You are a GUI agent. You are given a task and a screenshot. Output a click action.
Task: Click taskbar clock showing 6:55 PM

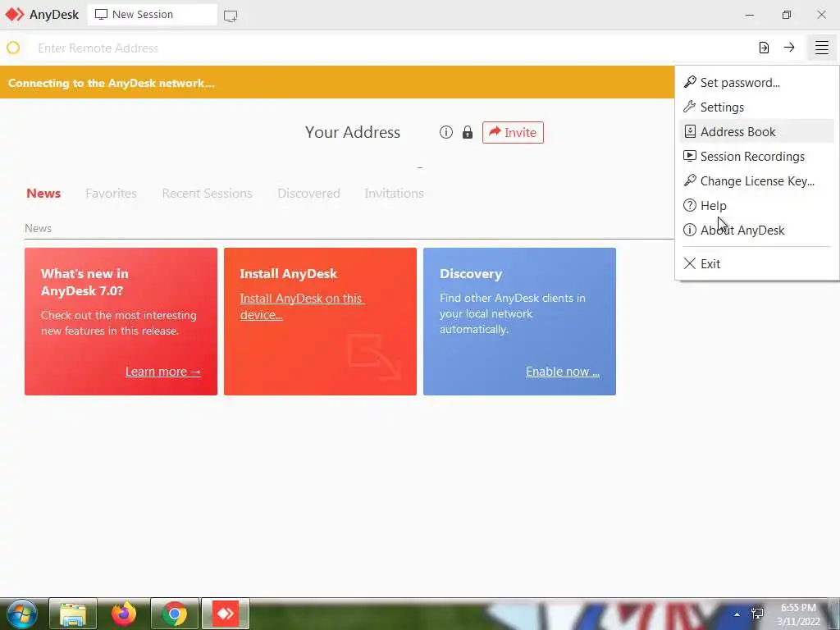798,614
